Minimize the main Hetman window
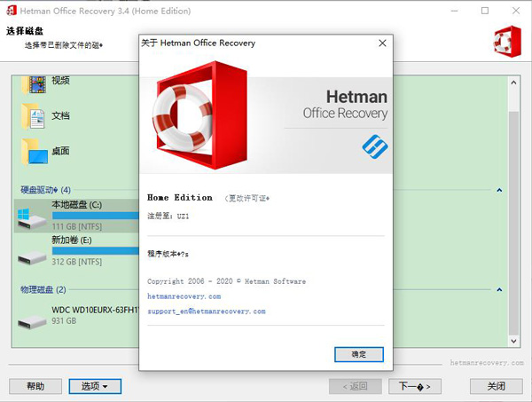 tap(454, 11)
